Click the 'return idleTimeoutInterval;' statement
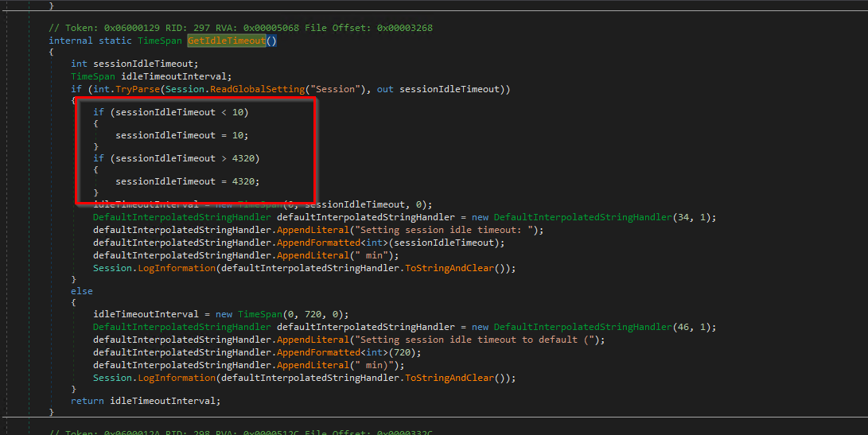Screen dimensions: 868x435 tap(146, 401)
